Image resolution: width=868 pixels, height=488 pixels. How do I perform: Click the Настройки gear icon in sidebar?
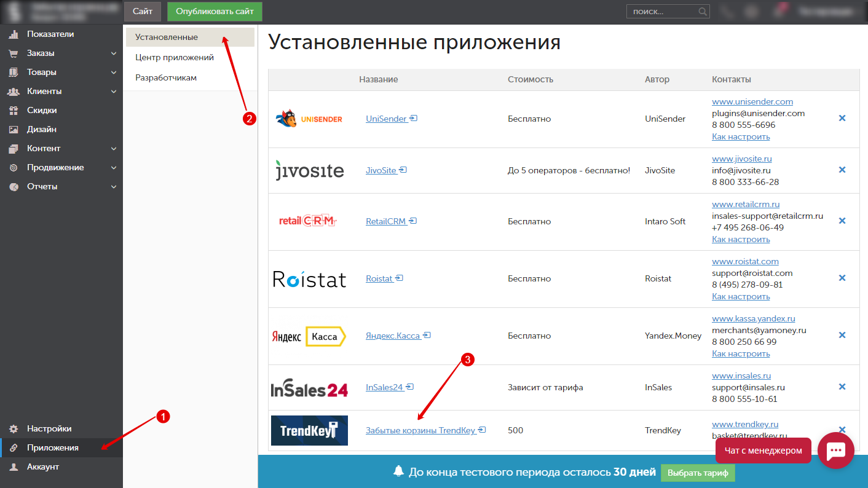click(14, 429)
